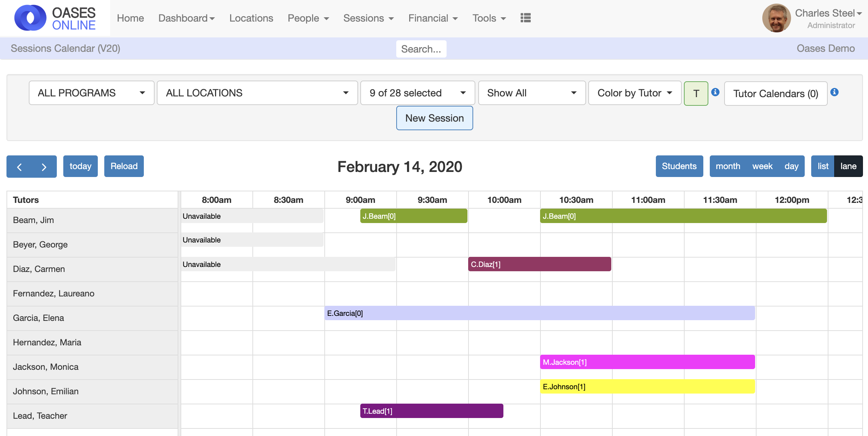Select tutor row Lead, Teacher
868x436 pixels.
pos(92,416)
